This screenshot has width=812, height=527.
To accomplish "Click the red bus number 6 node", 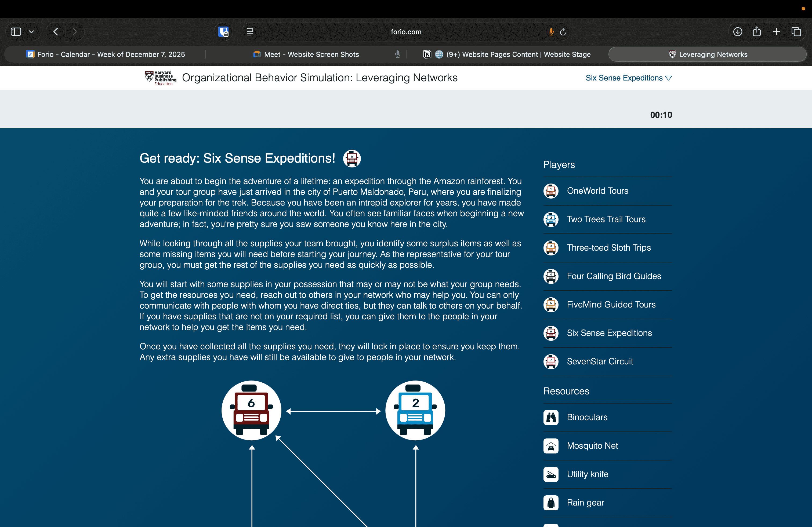I will coord(251,410).
